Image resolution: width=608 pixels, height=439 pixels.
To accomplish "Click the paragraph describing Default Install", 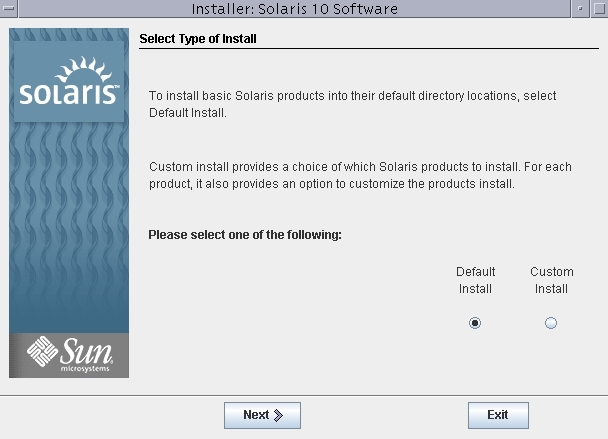I will point(352,104).
